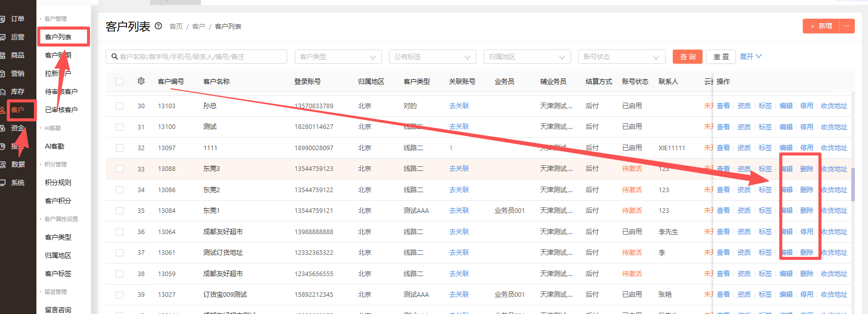868x314 pixels.
Task: Open 归属地区 menu item
Action: coord(58,255)
